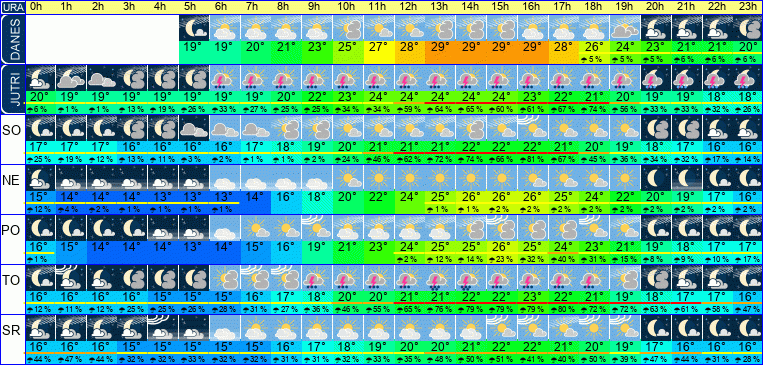Click the 29° temperature cell at DANES 14h
The width and height of the screenshot is (763, 365).
[472, 47]
